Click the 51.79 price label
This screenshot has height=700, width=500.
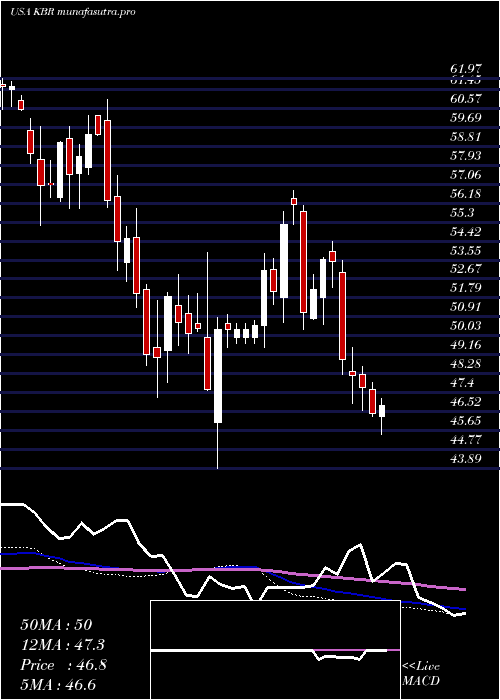[x=466, y=288]
